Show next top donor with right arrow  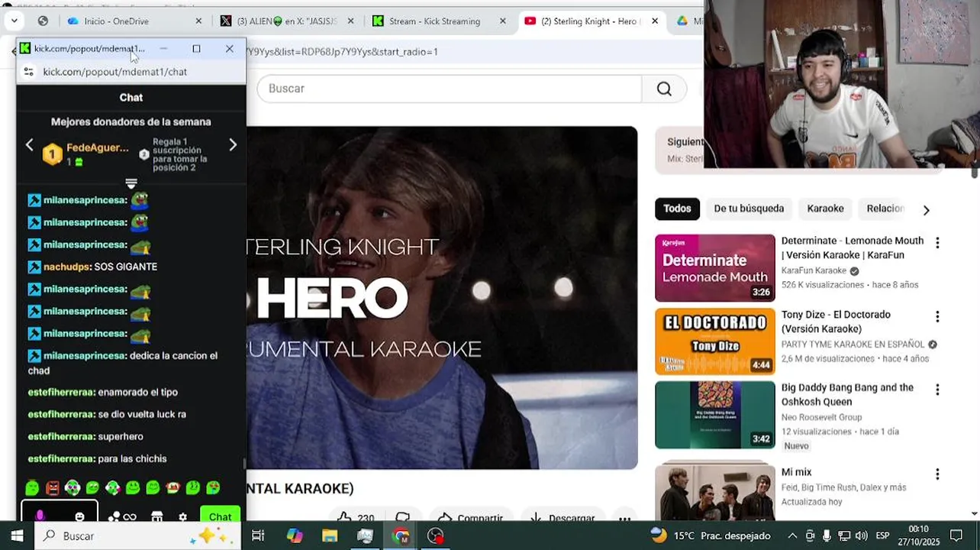[x=233, y=145]
